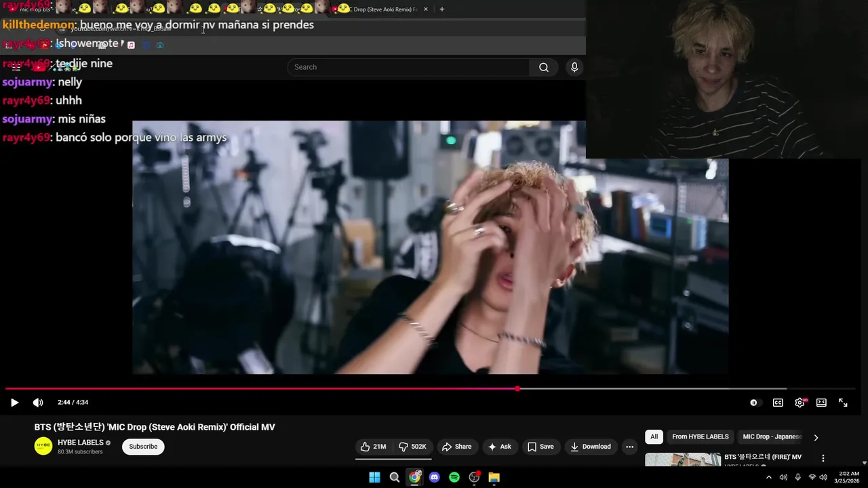Open the HYBE LABELS channel name link
This screenshot has height=488, width=868.
pos(81,443)
